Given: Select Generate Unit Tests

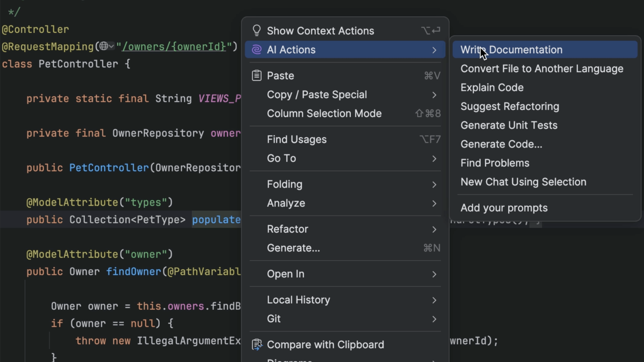Looking at the screenshot, I should coord(509,125).
